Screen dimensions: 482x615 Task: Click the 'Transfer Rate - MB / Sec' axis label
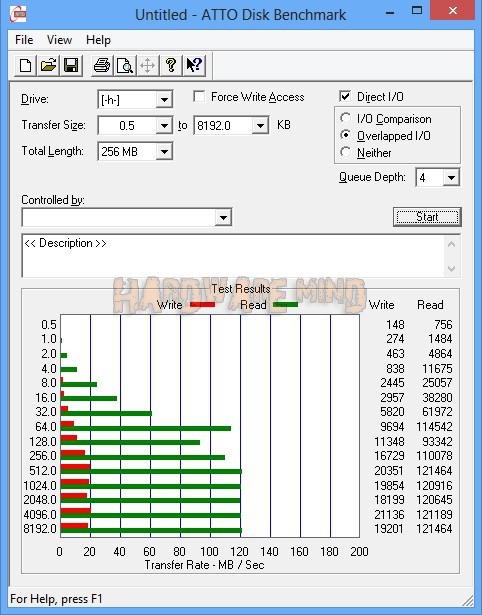point(204,565)
